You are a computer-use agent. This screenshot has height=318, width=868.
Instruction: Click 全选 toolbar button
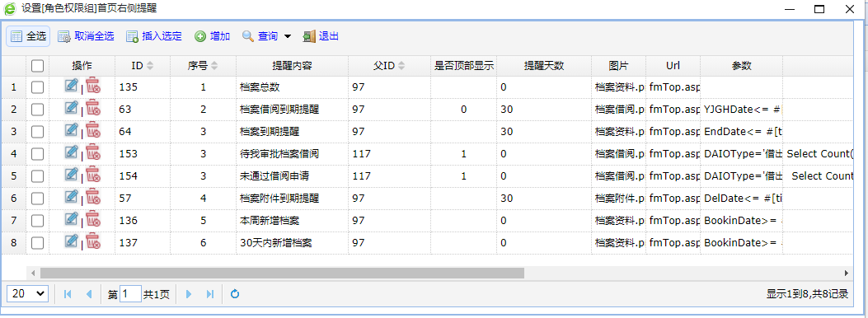28,36
